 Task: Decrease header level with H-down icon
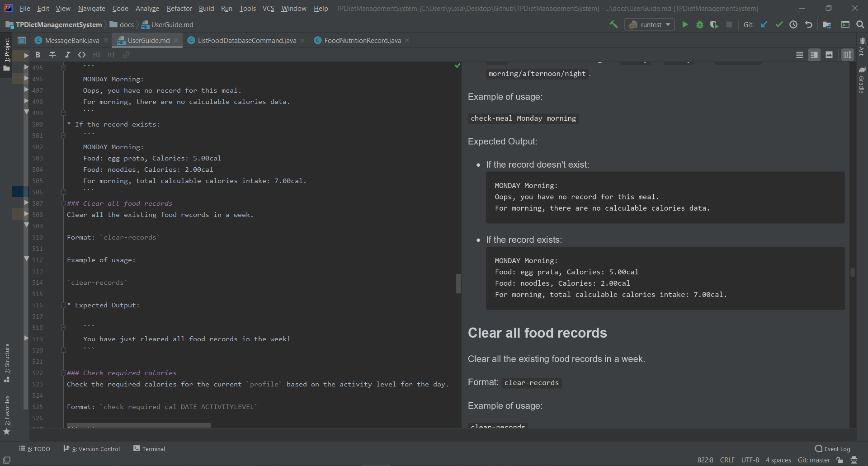tap(96, 55)
